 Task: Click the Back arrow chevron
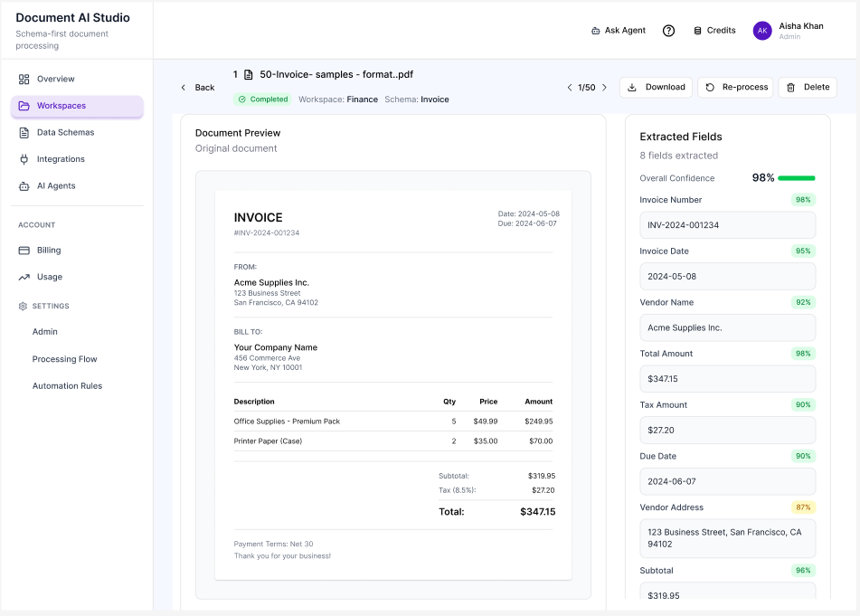point(184,87)
